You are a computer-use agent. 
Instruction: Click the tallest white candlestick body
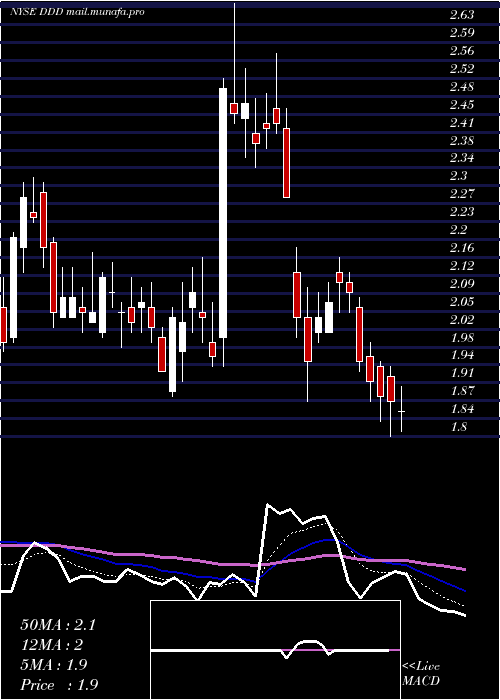(x=223, y=213)
